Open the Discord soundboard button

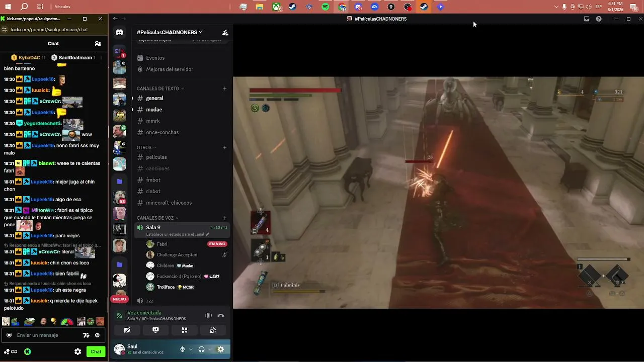coord(213,330)
